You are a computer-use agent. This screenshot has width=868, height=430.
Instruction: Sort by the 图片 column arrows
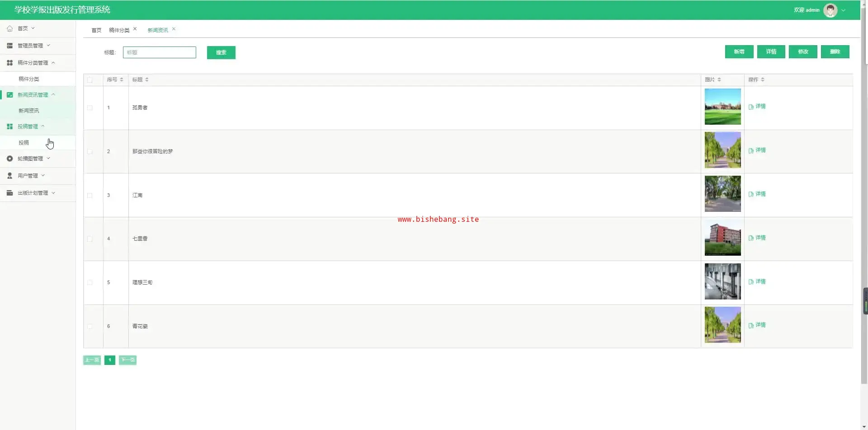(719, 79)
